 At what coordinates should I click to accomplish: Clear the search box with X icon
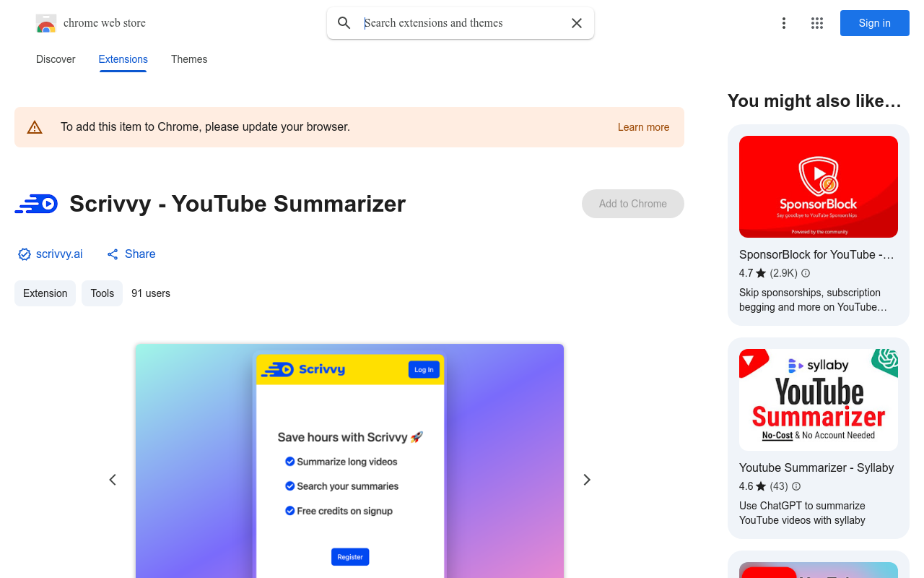(x=577, y=23)
